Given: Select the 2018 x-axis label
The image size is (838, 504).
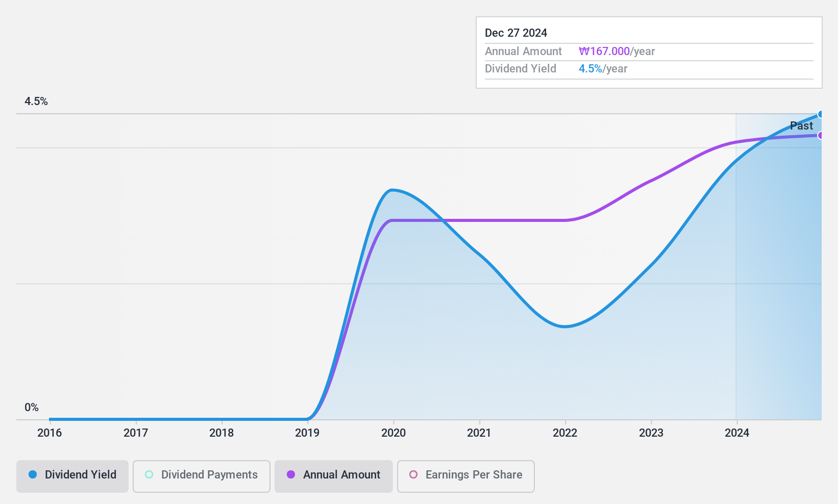Looking at the screenshot, I should 221,433.
